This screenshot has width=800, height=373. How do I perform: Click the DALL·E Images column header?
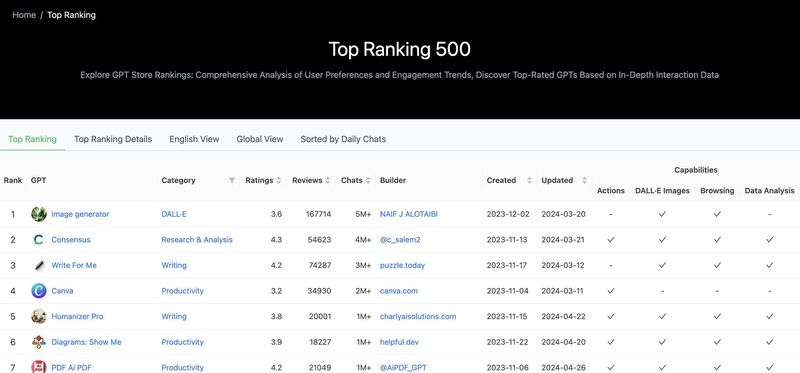662,190
